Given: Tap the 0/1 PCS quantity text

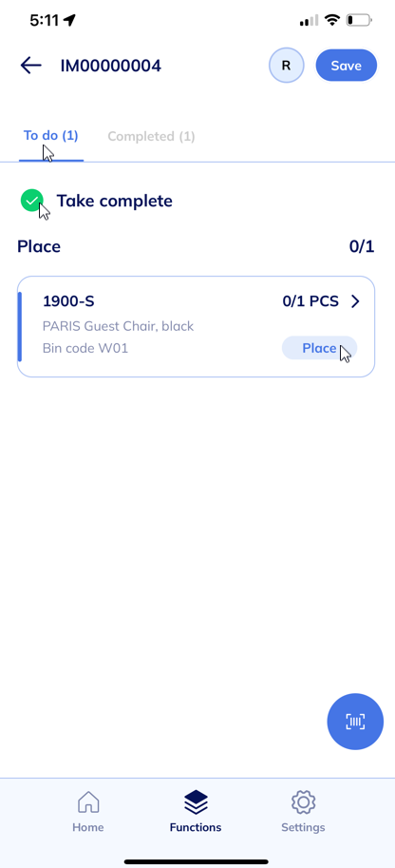Looking at the screenshot, I should click(310, 301).
